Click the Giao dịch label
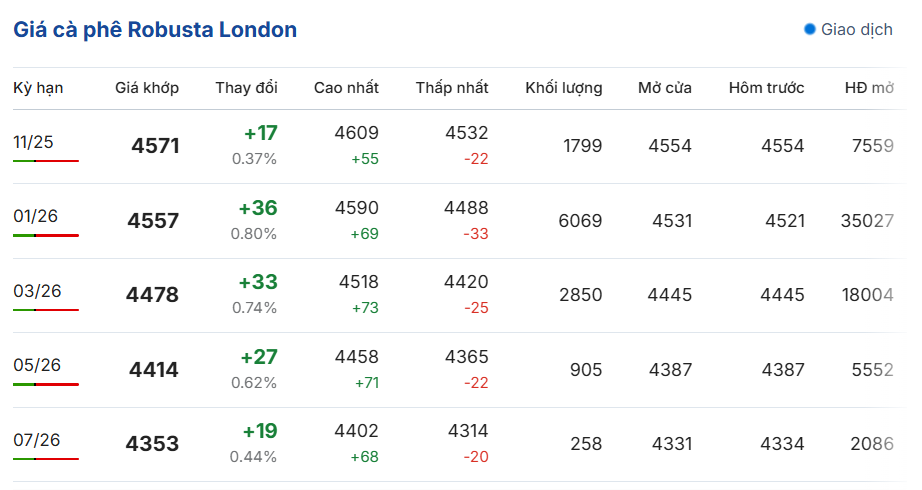Image resolution: width=922 pixels, height=490 pixels. [x=856, y=30]
